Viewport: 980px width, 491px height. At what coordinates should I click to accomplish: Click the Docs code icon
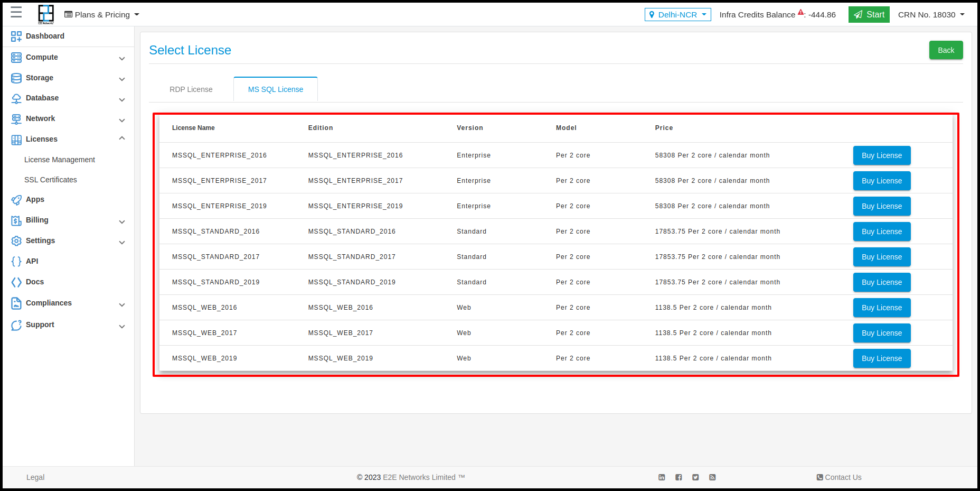click(16, 282)
